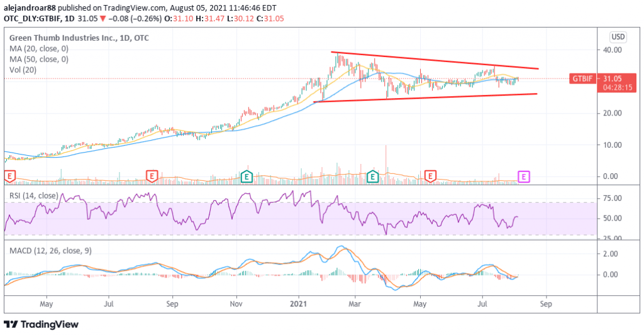Image resolution: width=644 pixels, height=336 pixels.
Task: Click the L:30.12 low value in the header
Action: tap(240, 18)
